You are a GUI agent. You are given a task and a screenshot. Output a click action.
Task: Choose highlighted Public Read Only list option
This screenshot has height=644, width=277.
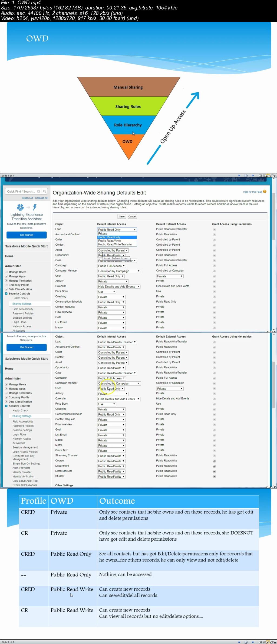(117, 237)
